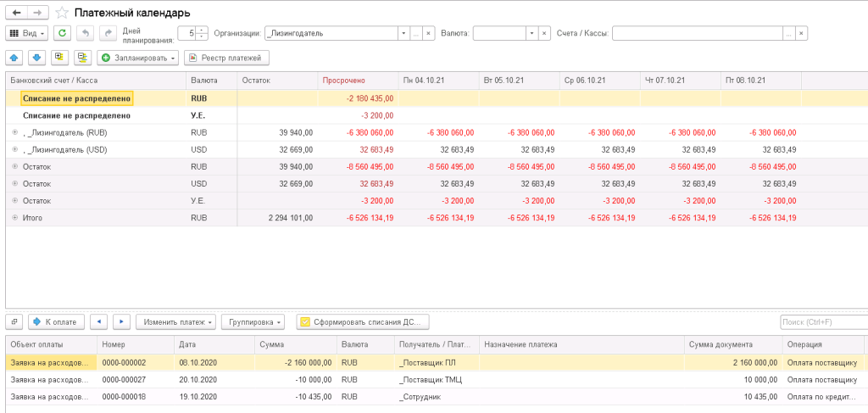Click the blue right arrow in lower toolbar
This screenshot has height=413, width=868.
click(121, 322)
